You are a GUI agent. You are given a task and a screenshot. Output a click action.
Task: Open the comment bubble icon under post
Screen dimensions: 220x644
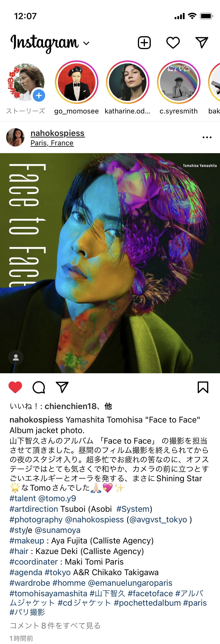39,387
